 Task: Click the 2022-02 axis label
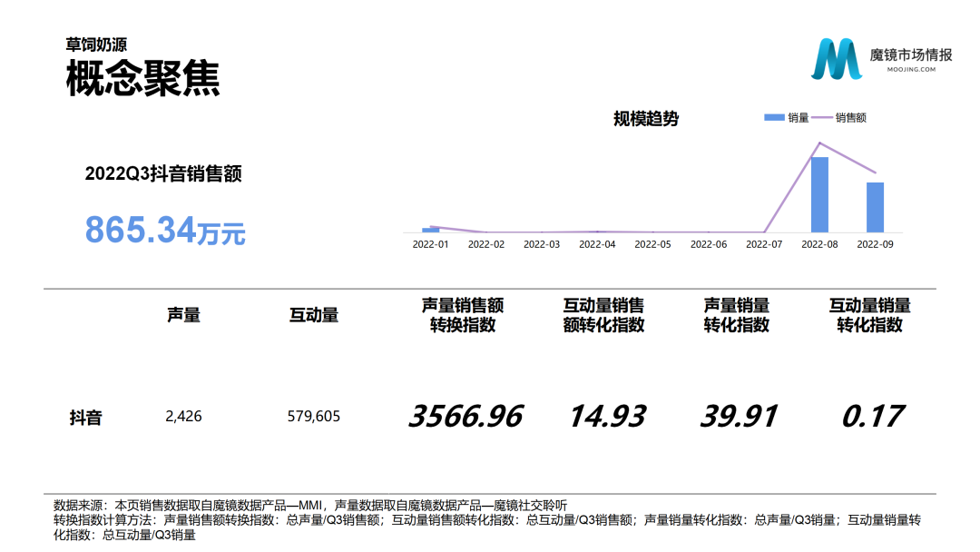click(x=486, y=244)
